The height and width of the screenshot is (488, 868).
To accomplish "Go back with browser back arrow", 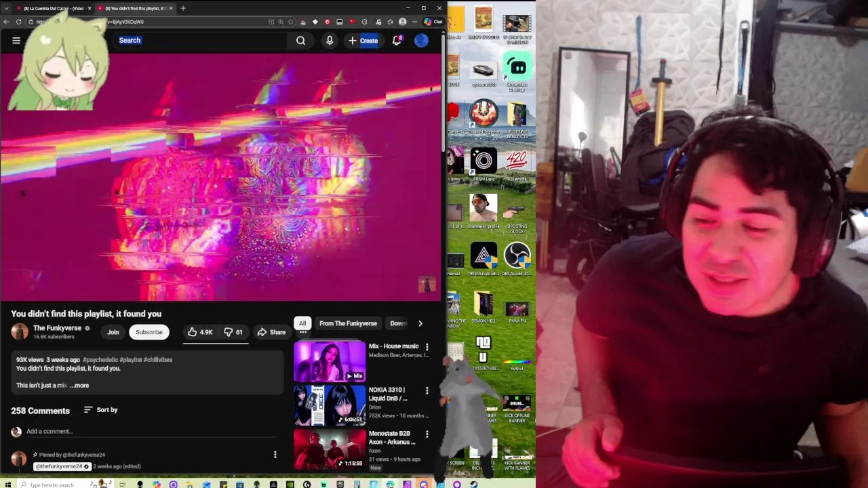I will [x=6, y=22].
